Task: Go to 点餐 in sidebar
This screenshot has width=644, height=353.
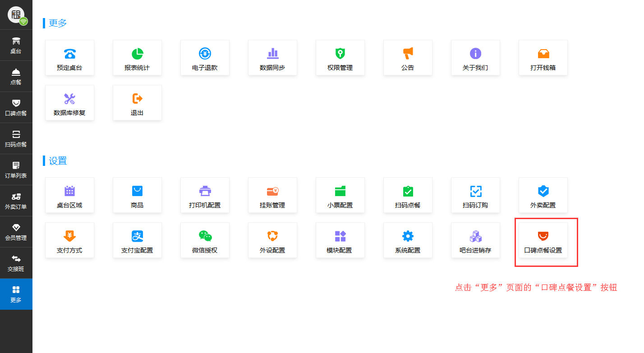Action: [x=16, y=76]
